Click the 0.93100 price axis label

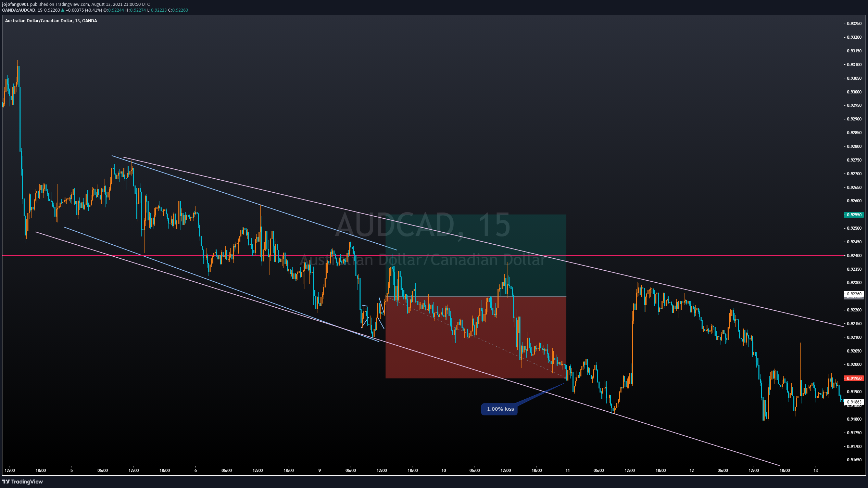pyautogui.click(x=854, y=65)
